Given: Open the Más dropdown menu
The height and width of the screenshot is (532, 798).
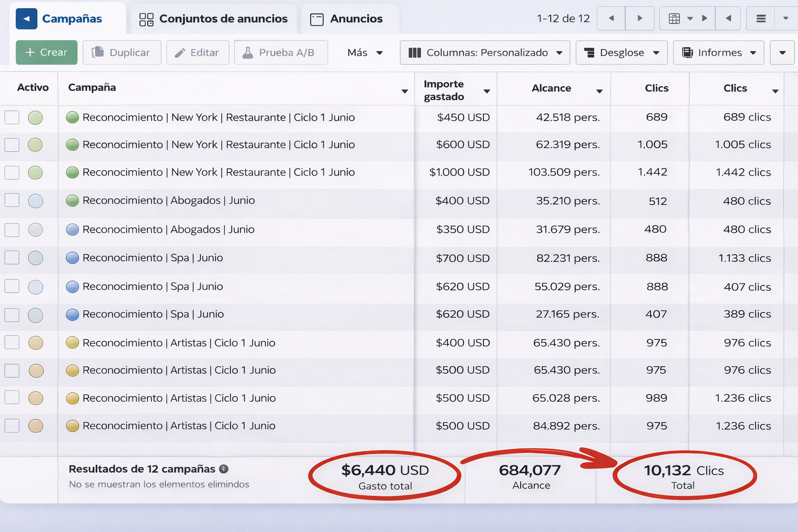Looking at the screenshot, I should [365, 52].
